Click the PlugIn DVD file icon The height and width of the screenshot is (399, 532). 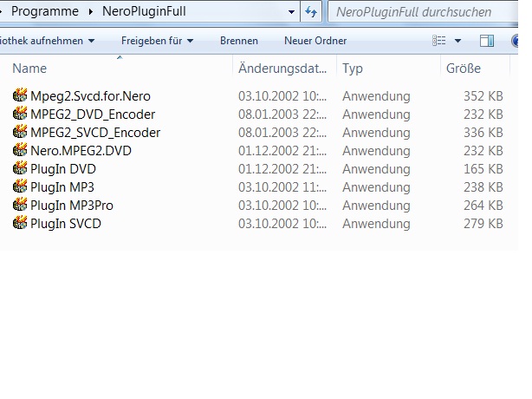click(x=20, y=168)
